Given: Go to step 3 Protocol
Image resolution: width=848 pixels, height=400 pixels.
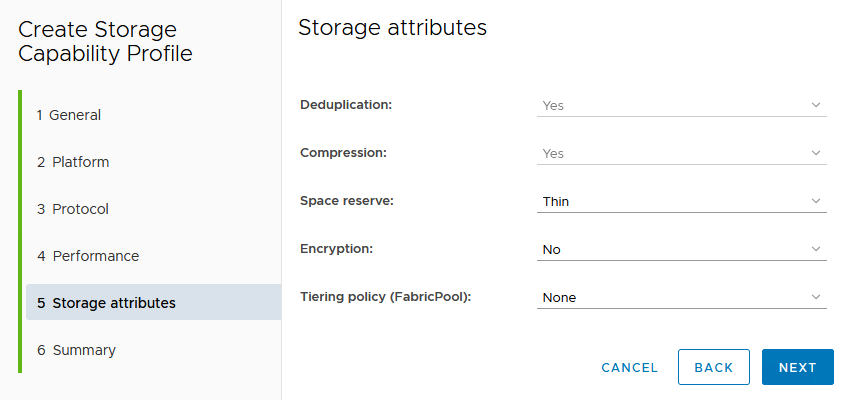Looking at the screenshot, I should (x=73, y=209).
